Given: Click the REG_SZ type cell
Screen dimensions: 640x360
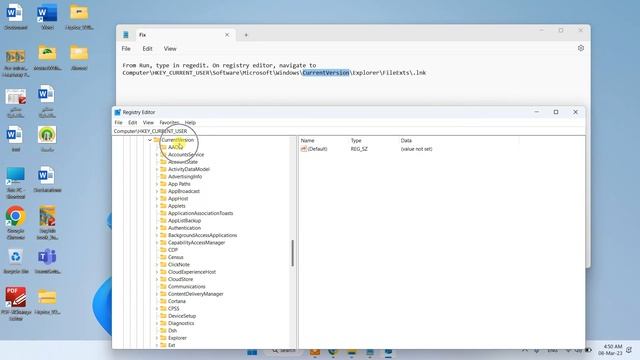Looking at the screenshot, I should (x=359, y=149).
